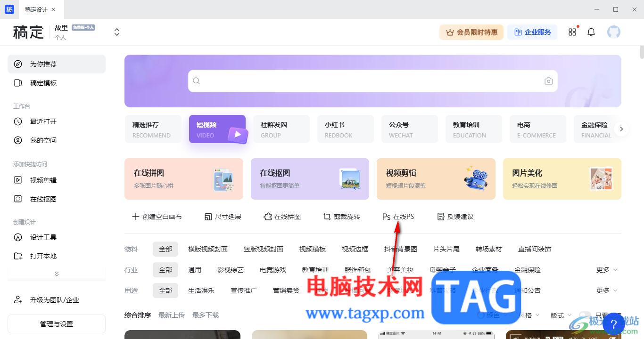The image size is (644, 339).
Task: Open the yellow 图片美化 card
Action: click(562, 179)
